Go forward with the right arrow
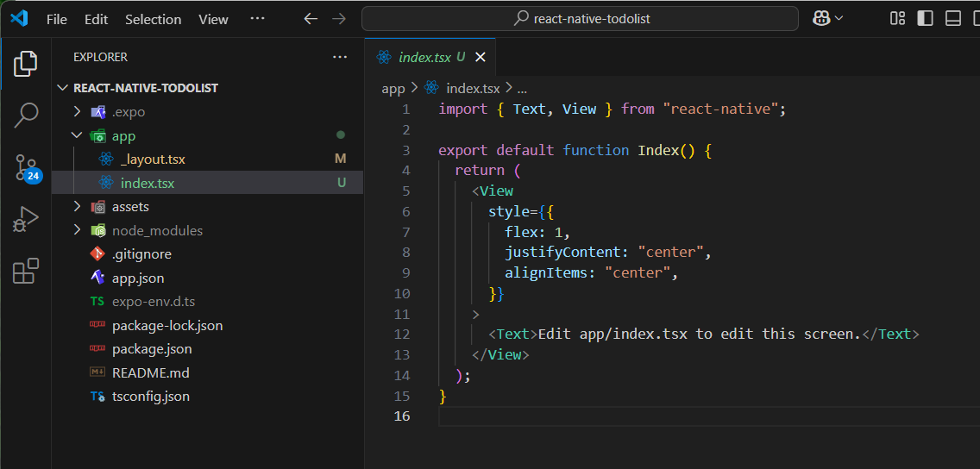The width and height of the screenshot is (980, 469). 339,19
